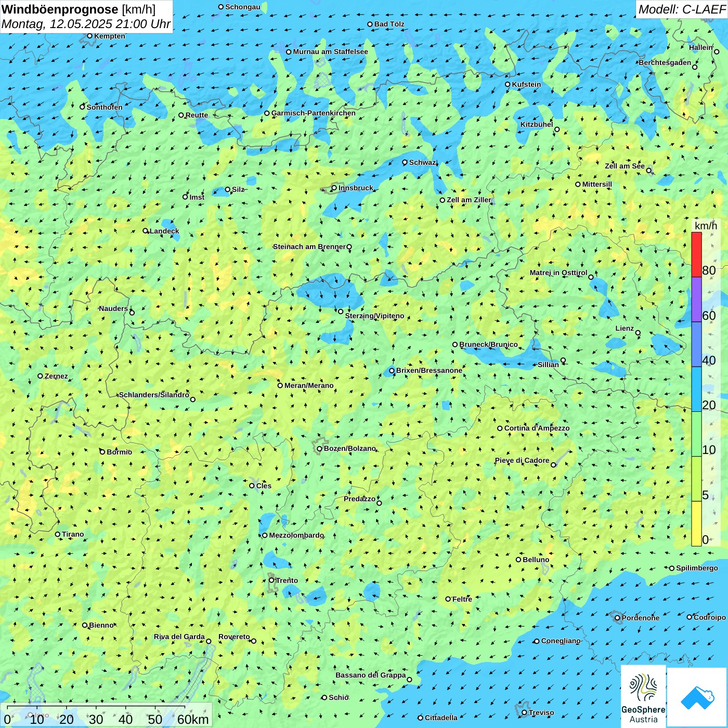This screenshot has width=728, height=728.
Task: Click the Tirano location marker
Action: click(58, 534)
